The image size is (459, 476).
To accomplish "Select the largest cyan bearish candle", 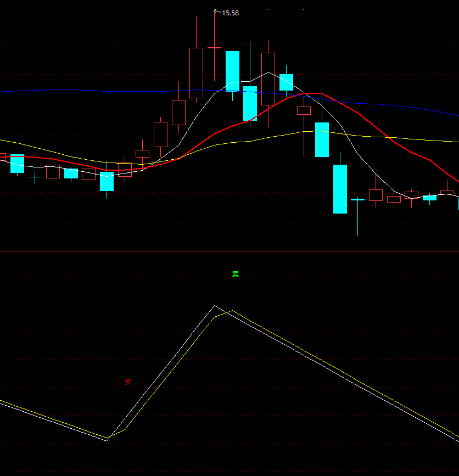I will (340, 189).
